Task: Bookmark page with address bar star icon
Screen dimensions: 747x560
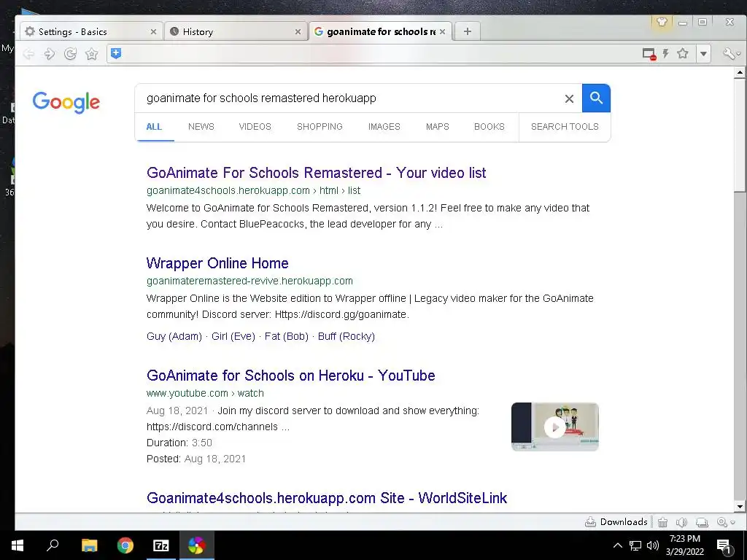Action: (x=683, y=53)
